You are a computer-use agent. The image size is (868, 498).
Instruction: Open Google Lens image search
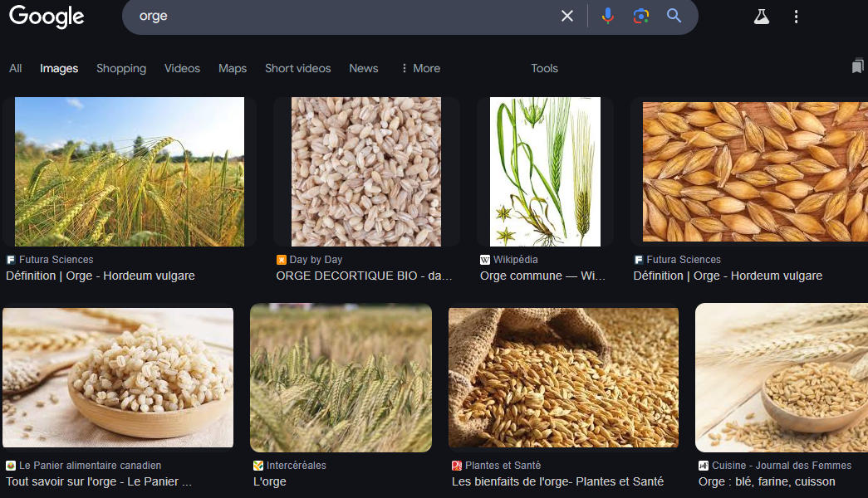coord(640,16)
